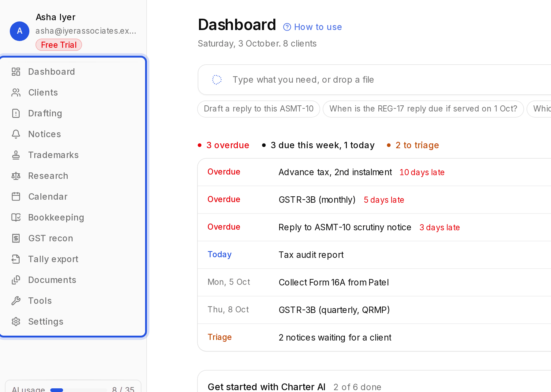Screen dimensions: 551x392
Task: Open the 'GSTR-3B (monthly)' overdue item
Action: click(374, 200)
